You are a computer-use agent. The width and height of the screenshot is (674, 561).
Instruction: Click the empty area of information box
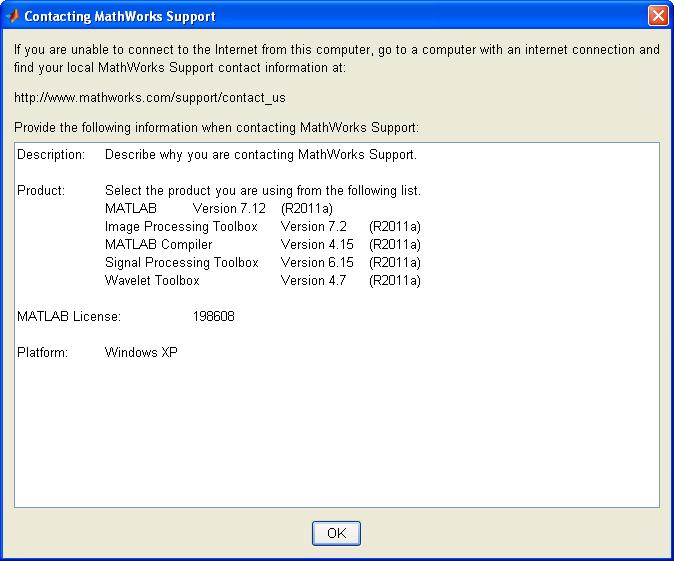336,430
